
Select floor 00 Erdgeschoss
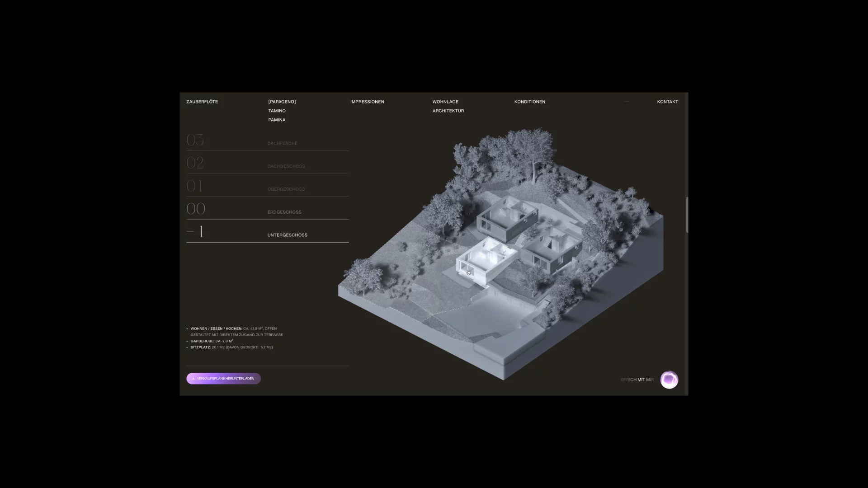pyautogui.click(x=267, y=208)
